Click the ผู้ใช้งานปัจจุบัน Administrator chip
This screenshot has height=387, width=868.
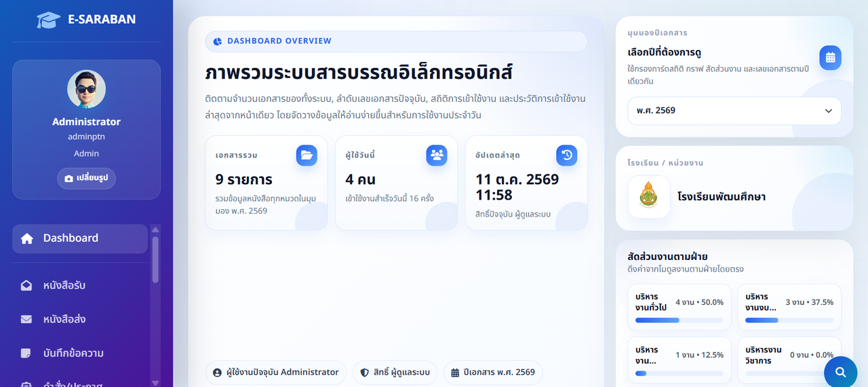[x=276, y=373]
